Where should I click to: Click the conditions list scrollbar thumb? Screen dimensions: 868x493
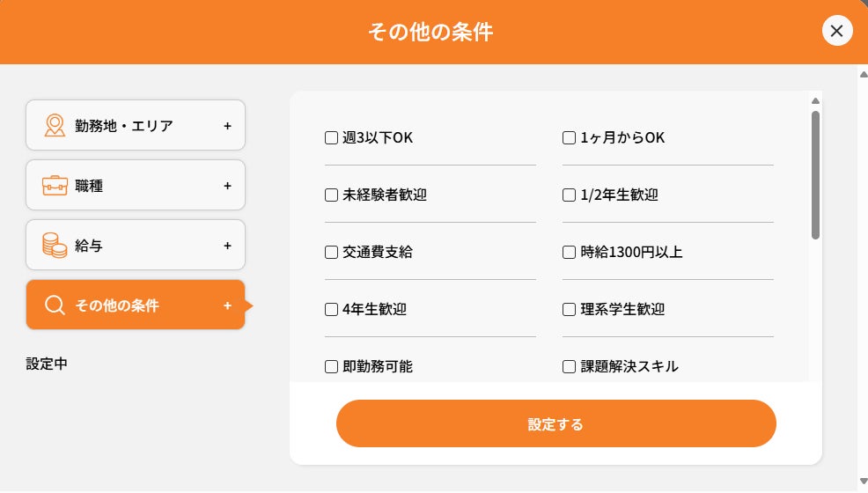coord(815,174)
